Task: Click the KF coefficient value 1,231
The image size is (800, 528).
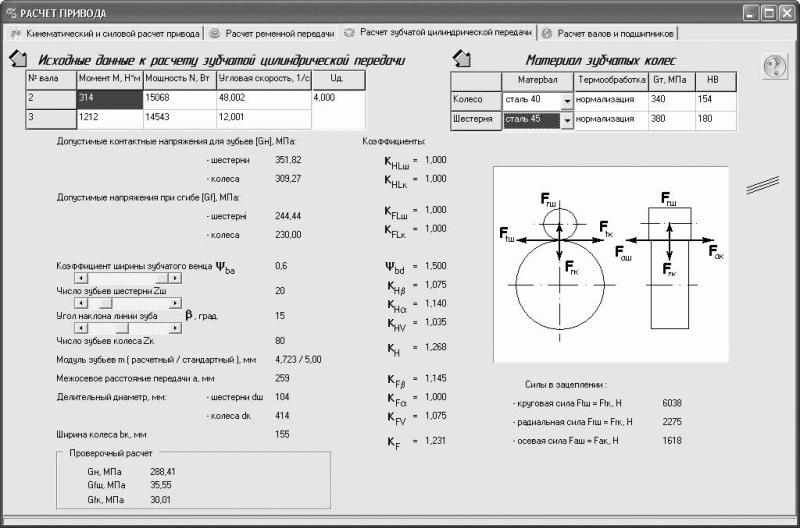Action: pos(435,441)
